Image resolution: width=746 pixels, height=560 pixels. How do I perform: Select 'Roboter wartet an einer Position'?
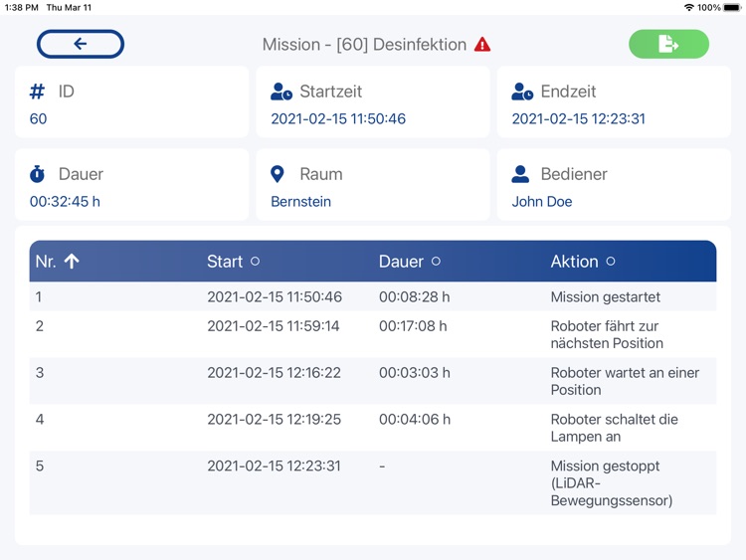pos(625,381)
